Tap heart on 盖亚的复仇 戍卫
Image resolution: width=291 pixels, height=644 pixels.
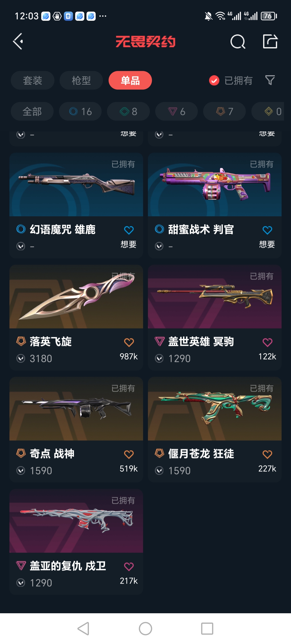point(129,567)
